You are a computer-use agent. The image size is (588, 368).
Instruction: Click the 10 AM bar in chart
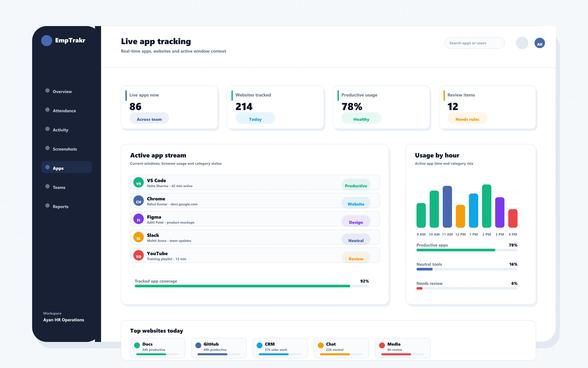click(x=434, y=209)
